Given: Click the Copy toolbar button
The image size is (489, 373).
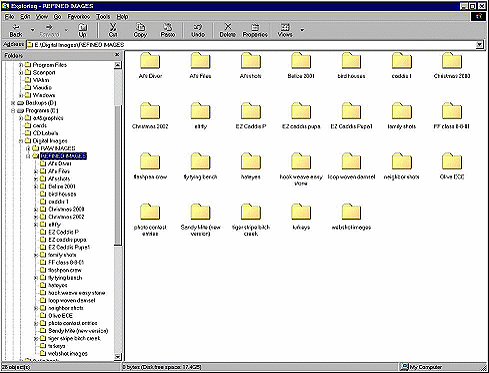Looking at the screenshot, I should pyautogui.click(x=140, y=30).
